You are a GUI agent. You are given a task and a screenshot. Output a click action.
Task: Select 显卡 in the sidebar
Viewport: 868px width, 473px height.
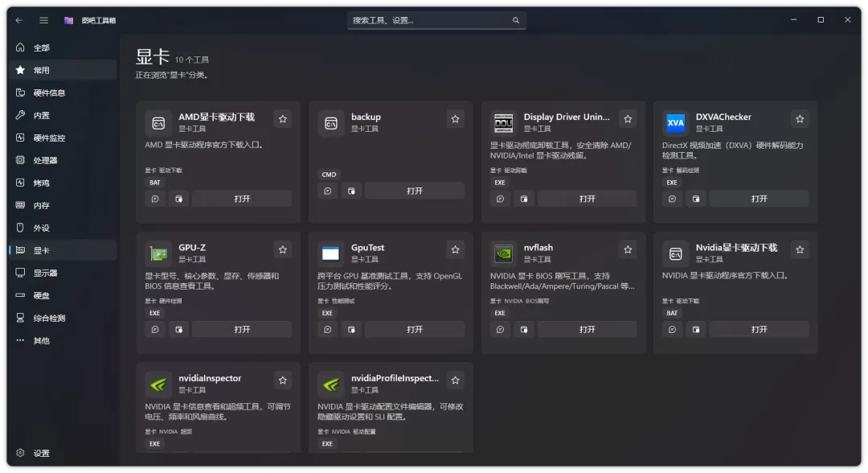coord(63,250)
